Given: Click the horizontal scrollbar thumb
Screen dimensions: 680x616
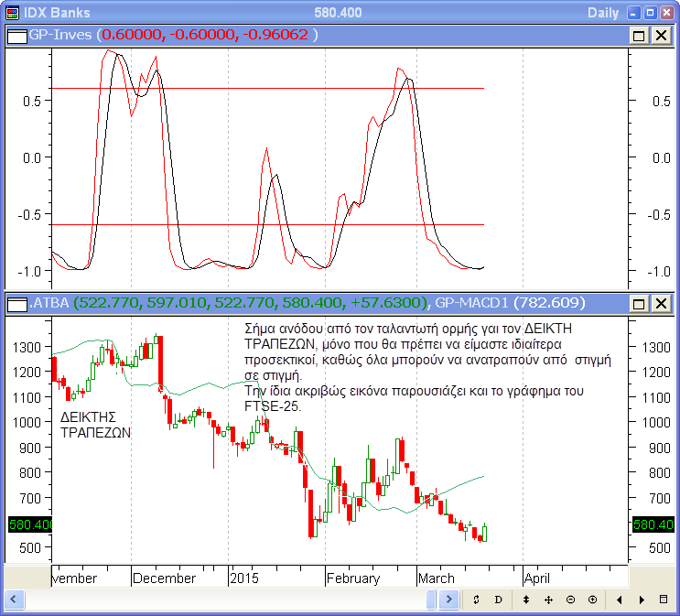Looking at the screenshot, I should pyautogui.click(x=431, y=600).
